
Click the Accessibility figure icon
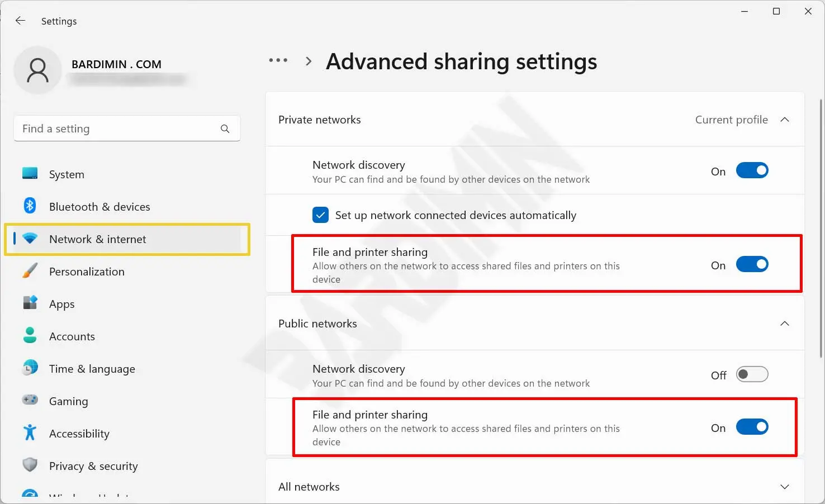[30, 433]
